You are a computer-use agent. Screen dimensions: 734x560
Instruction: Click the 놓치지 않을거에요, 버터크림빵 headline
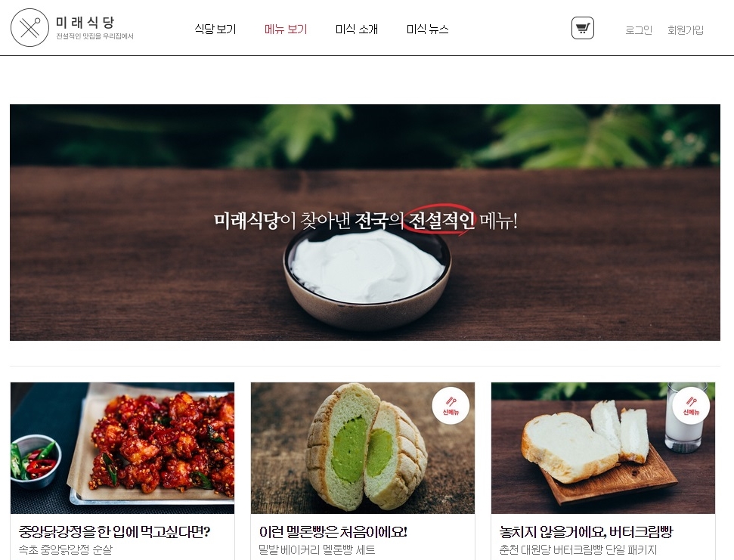pos(586,531)
